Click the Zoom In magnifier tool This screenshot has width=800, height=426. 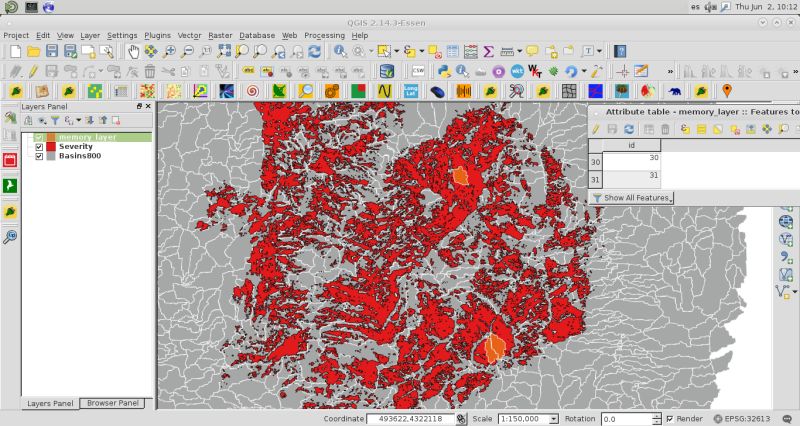pyautogui.click(x=169, y=51)
